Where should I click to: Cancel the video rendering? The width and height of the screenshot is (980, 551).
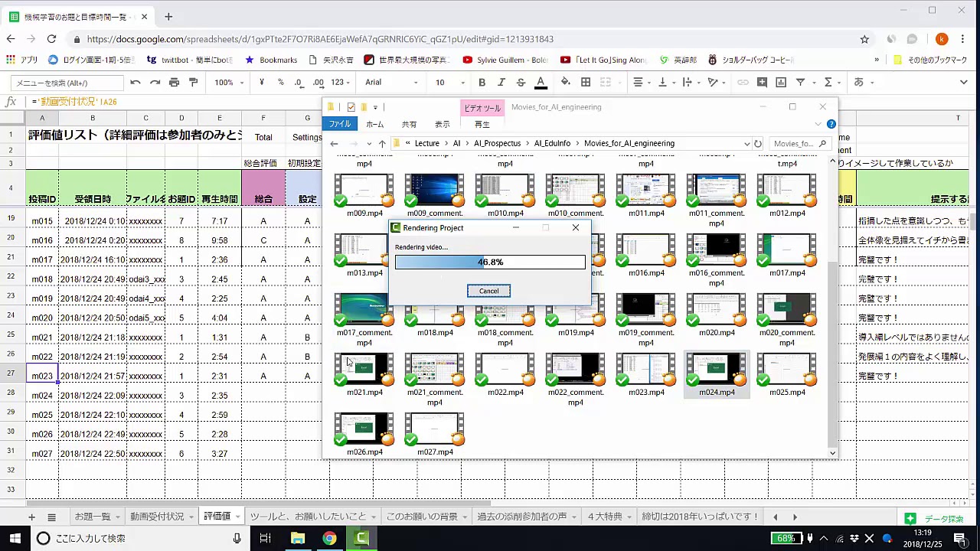[488, 291]
